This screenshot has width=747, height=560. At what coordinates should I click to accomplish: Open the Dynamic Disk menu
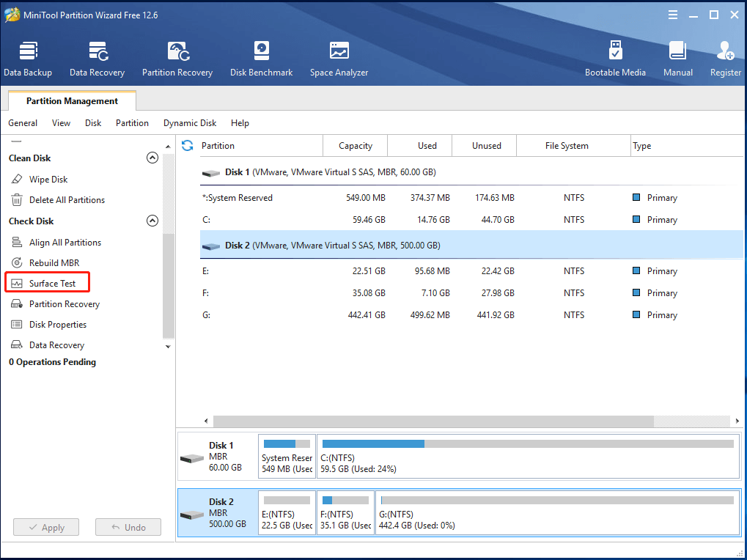190,123
